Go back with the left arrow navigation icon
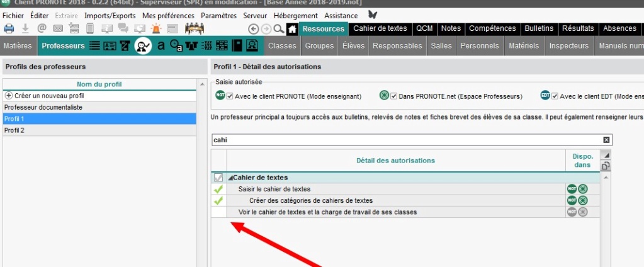The image size is (644, 267). (254, 29)
